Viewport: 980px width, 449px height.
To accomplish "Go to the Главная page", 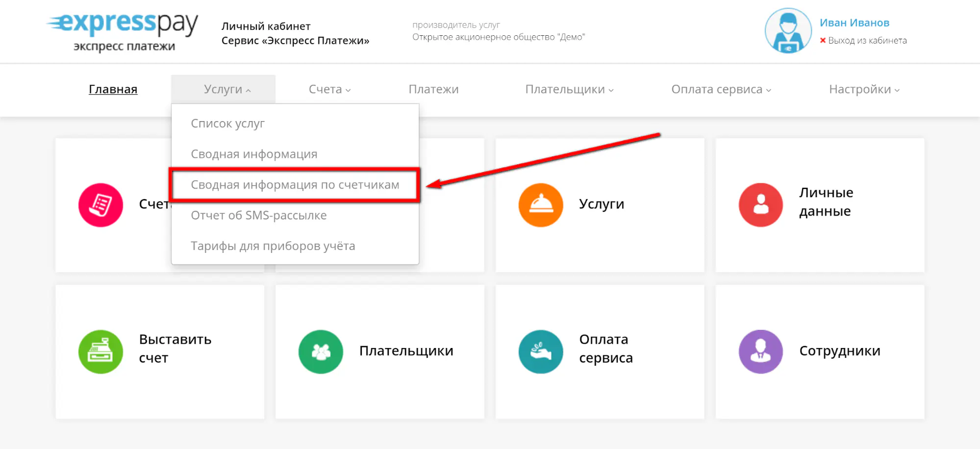I will 113,89.
